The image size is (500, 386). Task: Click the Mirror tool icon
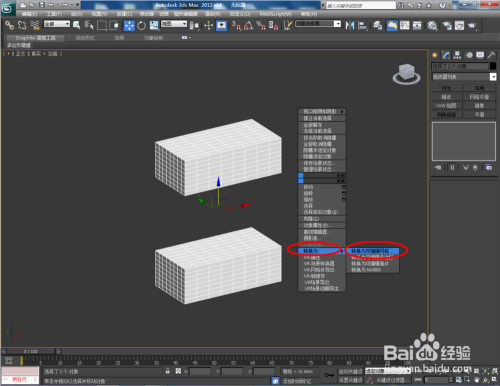[x=350, y=25]
